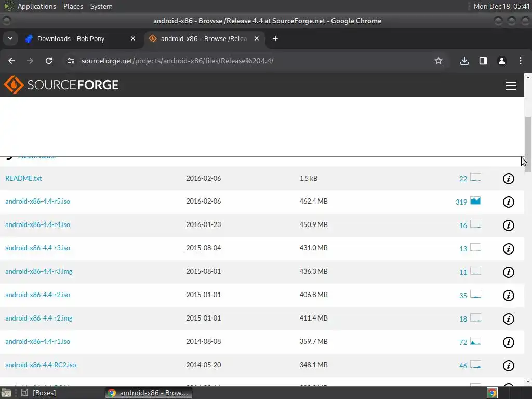Screen dimensions: 532x399
Task: Click show desktop icon in taskbar
Action: [6, 393]
